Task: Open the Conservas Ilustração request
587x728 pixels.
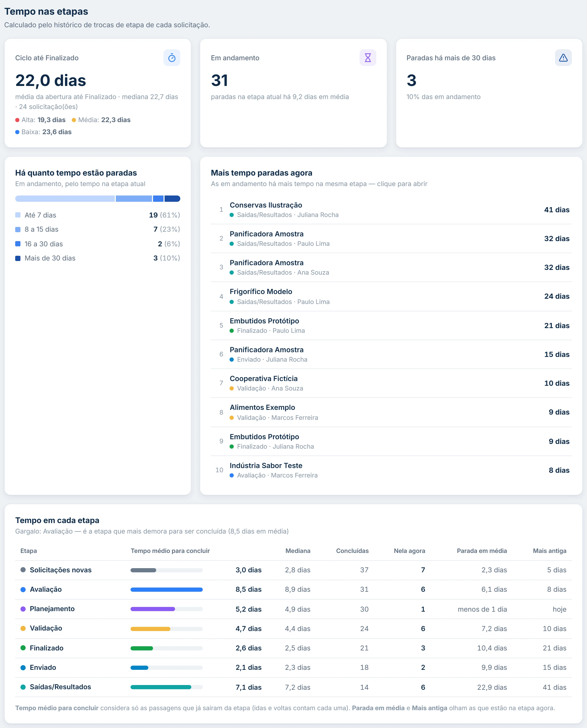Action: pyautogui.click(x=391, y=210)
